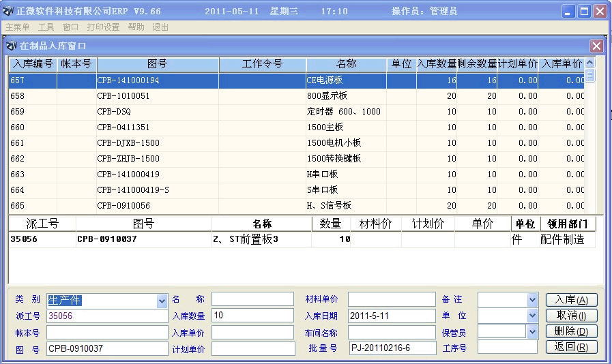Open the 单位 combo box arrow
This screenshot has height=364, width=612.
click(x=532, y=316)
